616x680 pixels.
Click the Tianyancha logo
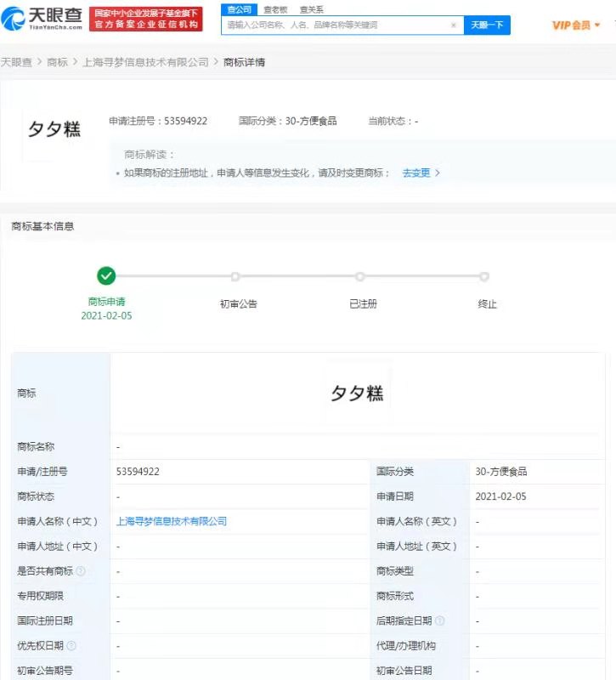(x=43, y=20)
